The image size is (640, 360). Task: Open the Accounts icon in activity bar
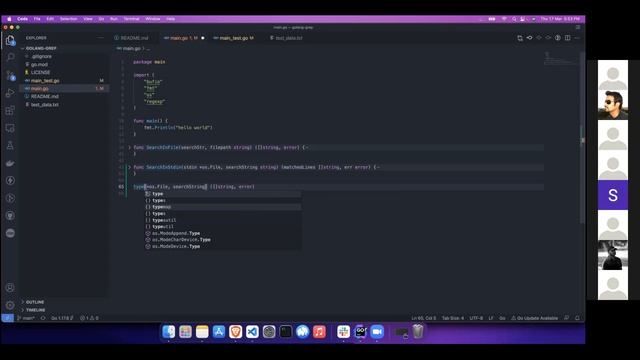10,287
